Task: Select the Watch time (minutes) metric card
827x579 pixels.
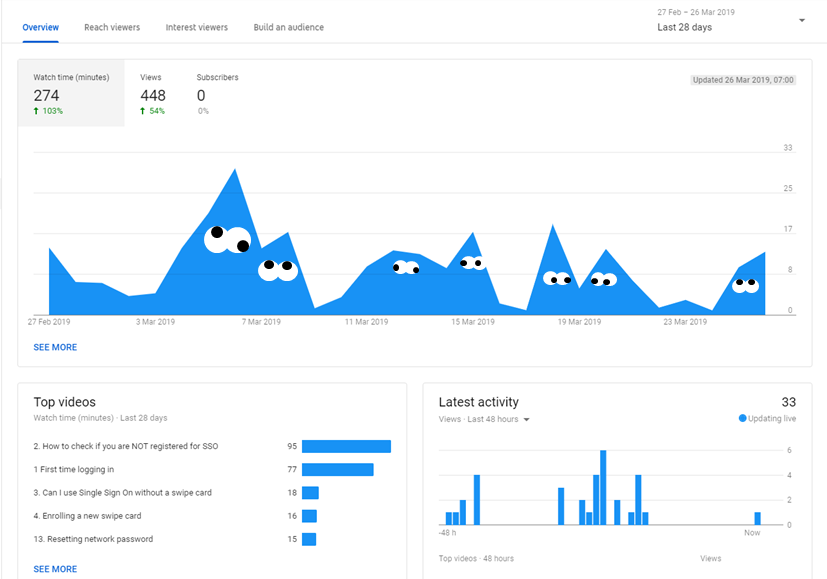Action: [71, 93]
